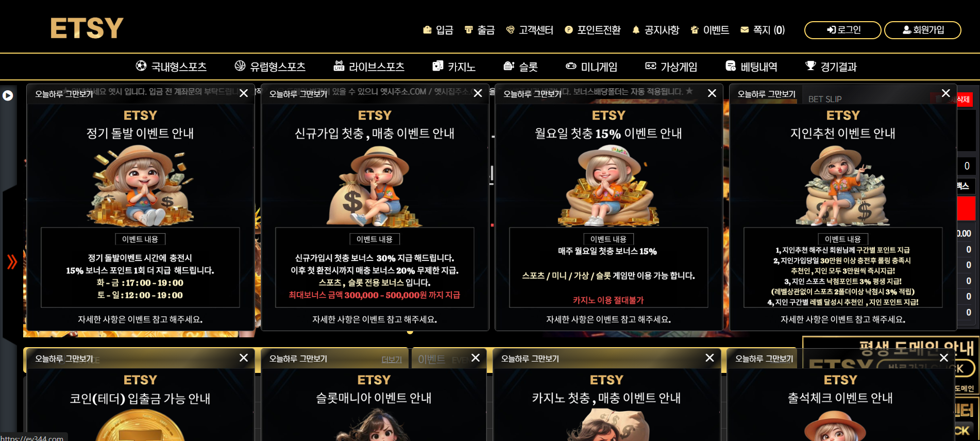
Task: Open the 미니게임 minigame section
Action: [592, 67]
